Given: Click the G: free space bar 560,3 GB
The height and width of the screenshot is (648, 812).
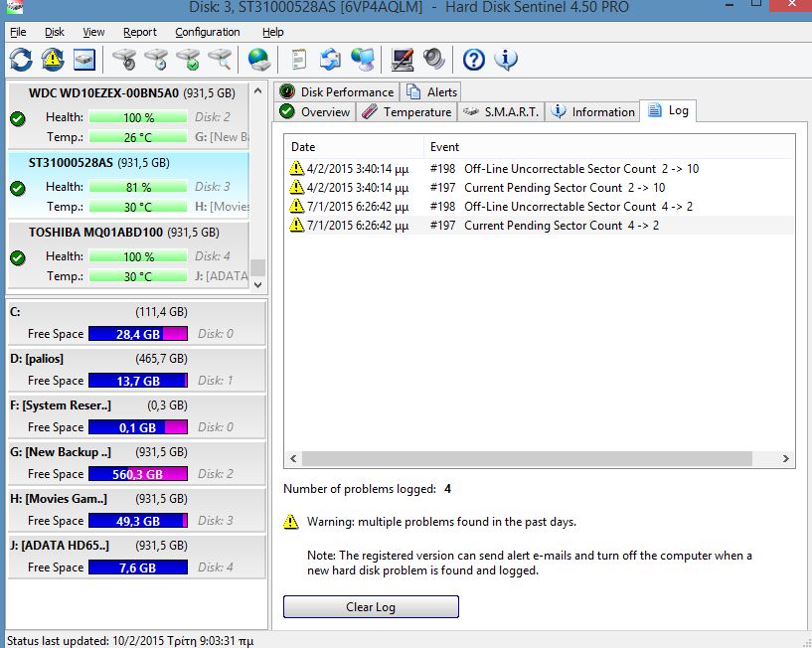Looking at the screenshot, I should coord(138,474).
